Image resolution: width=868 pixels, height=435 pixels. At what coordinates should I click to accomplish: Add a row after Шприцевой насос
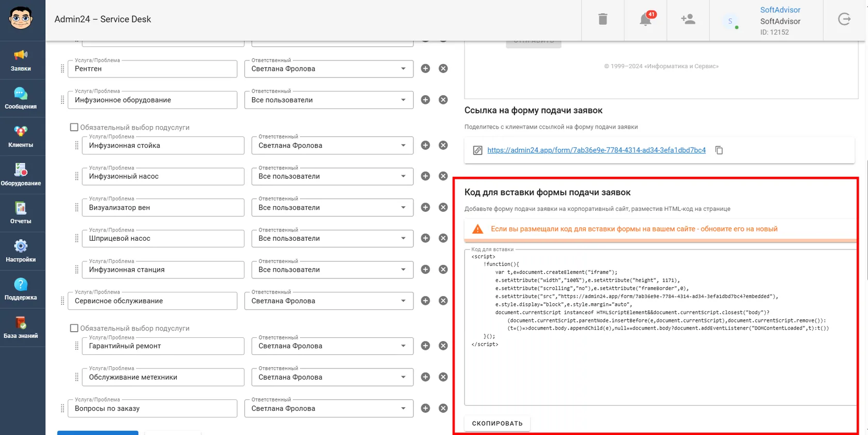(x=425, y=238)
